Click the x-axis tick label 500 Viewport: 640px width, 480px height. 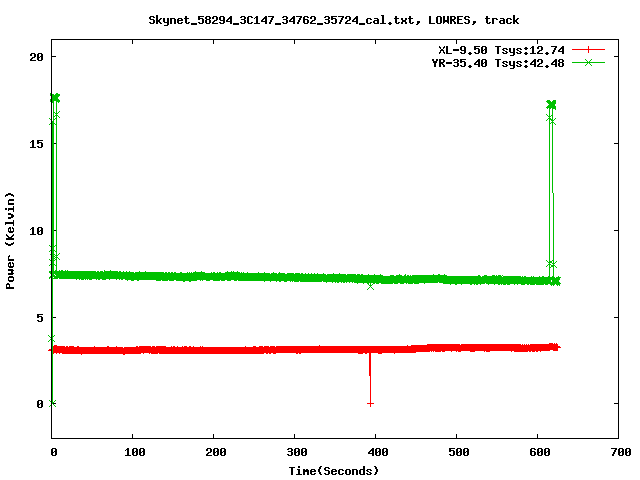pos(458,452)
